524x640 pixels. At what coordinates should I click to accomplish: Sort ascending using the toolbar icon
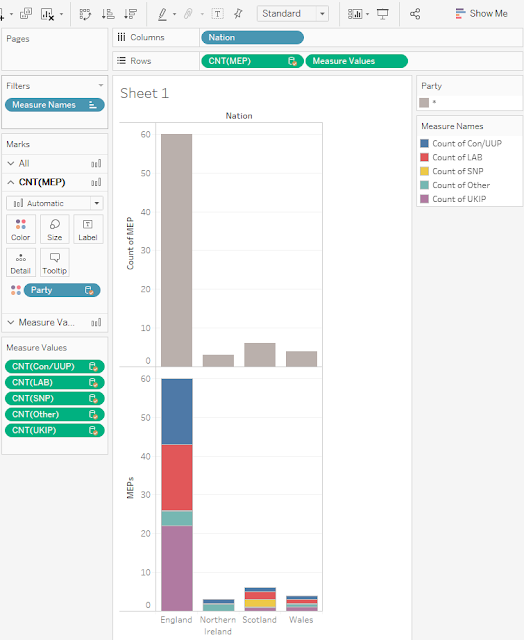click(108, 14)
